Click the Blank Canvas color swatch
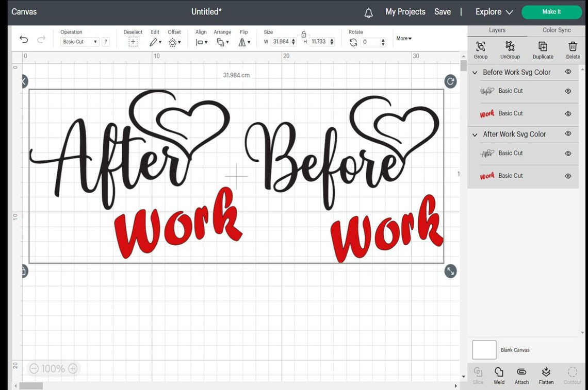Screen dimensions: 588x390 point(484,349)
